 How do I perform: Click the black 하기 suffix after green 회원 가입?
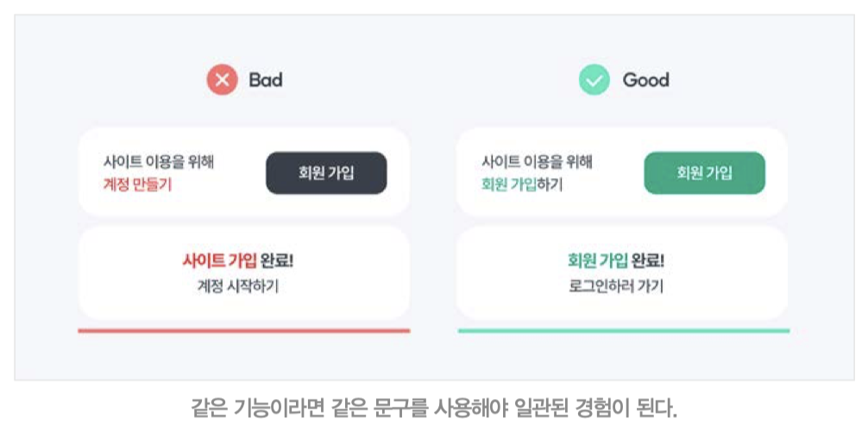click(550, 184)
